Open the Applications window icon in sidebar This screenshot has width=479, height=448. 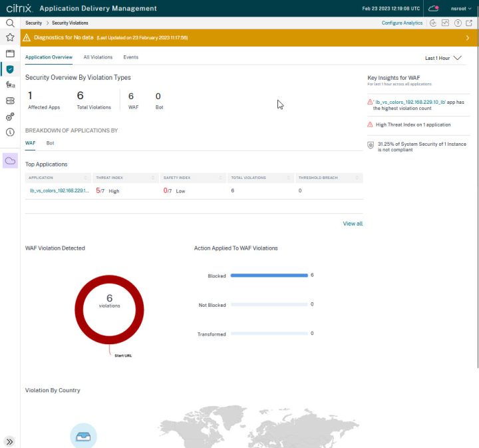[10, 53]
